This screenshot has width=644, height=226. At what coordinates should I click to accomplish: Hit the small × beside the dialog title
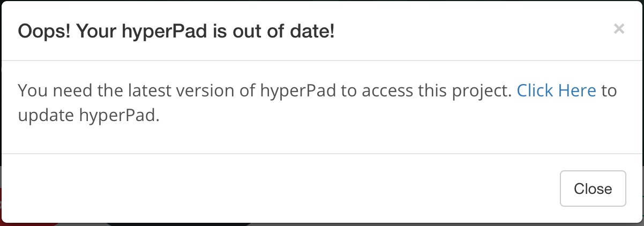pos(619,29)
